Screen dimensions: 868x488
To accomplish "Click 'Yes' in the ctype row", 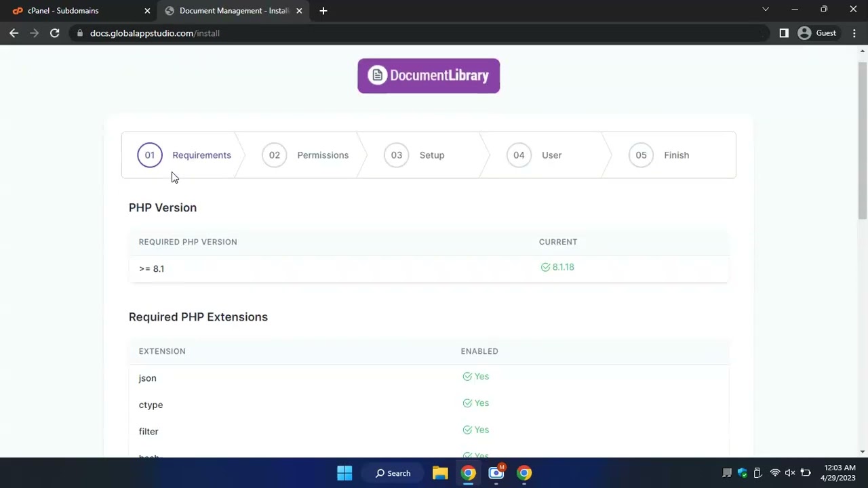I will click(x=481, y=403).
